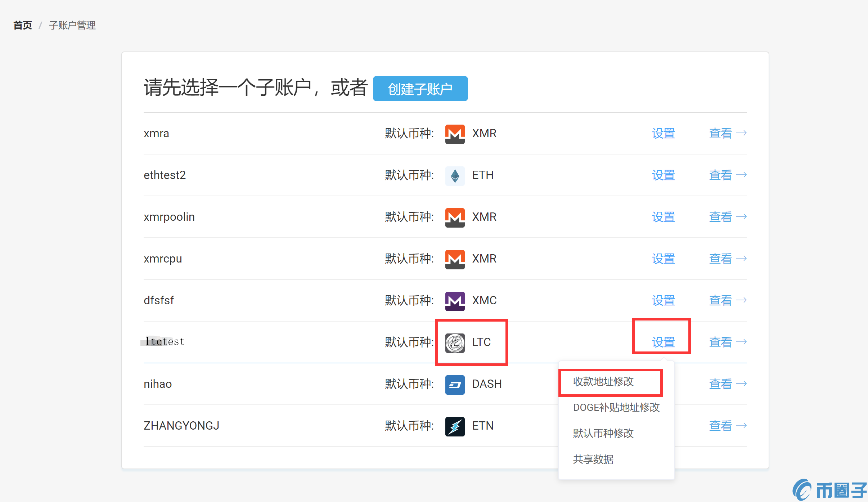Click the LTC coin icon in ltctest row

click(455, 343)
